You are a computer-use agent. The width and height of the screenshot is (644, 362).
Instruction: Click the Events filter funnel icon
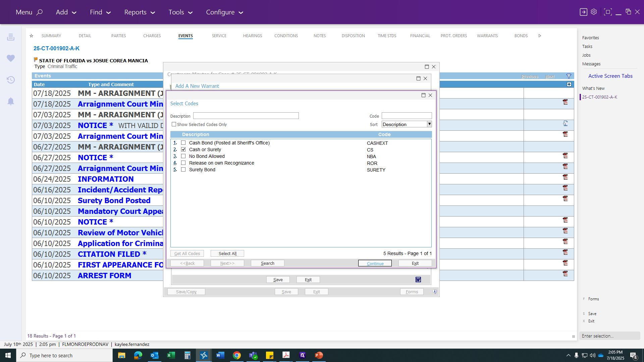click(x=569, y=76)
